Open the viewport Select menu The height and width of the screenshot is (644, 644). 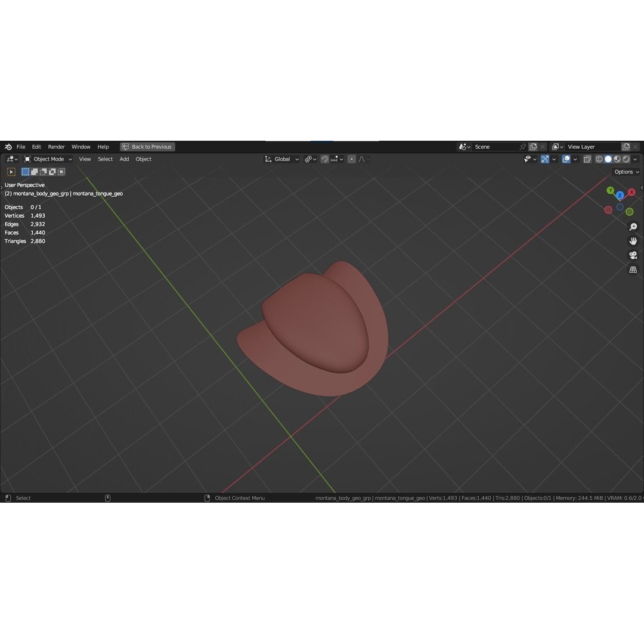[105, 159]
